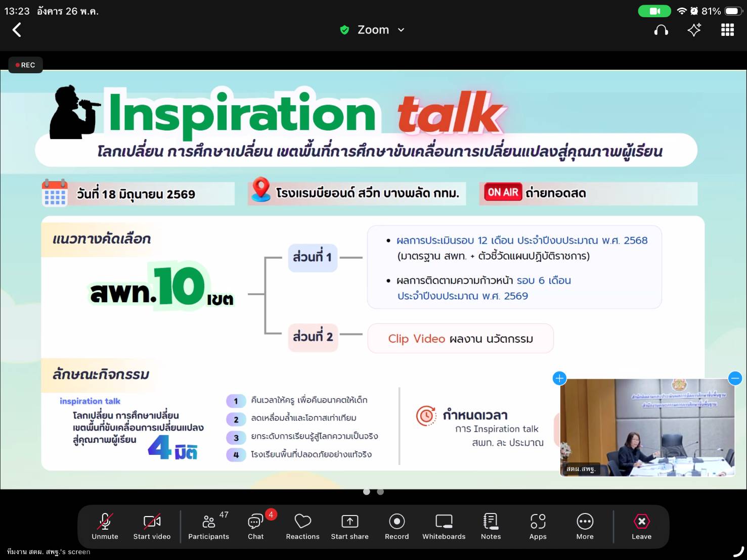Tap 'Clip Video ผลงาน นวัตกรรม' text
The height and width of the screenshot is (560, 747).
[460, 339]
